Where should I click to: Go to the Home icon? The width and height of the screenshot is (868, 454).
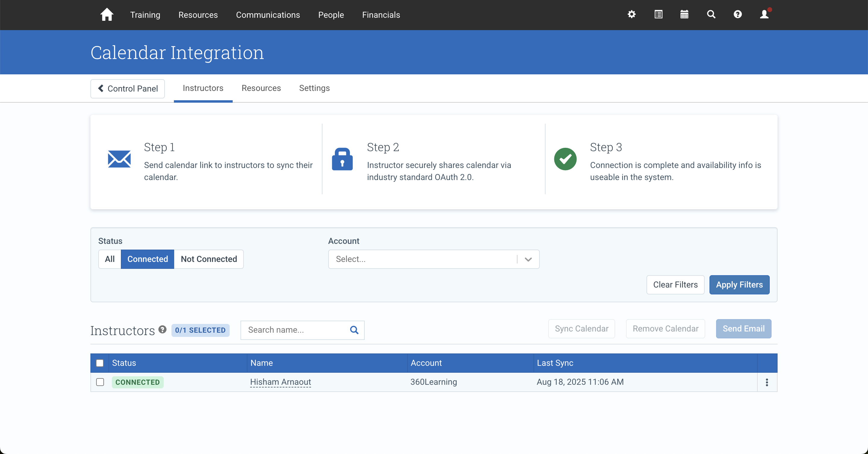(x=107, y=14)
